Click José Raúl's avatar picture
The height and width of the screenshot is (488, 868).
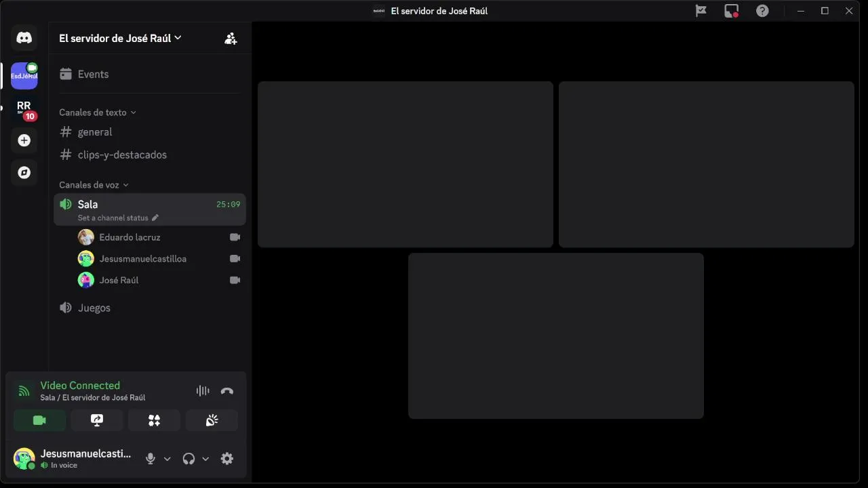click(85, 280)
